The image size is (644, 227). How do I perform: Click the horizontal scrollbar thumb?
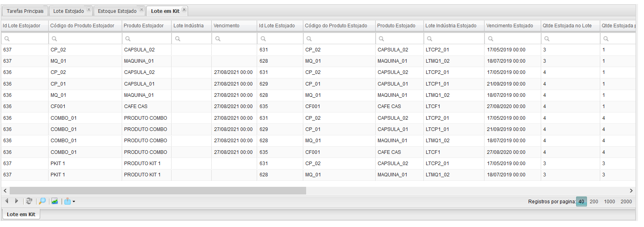[158, 191]
